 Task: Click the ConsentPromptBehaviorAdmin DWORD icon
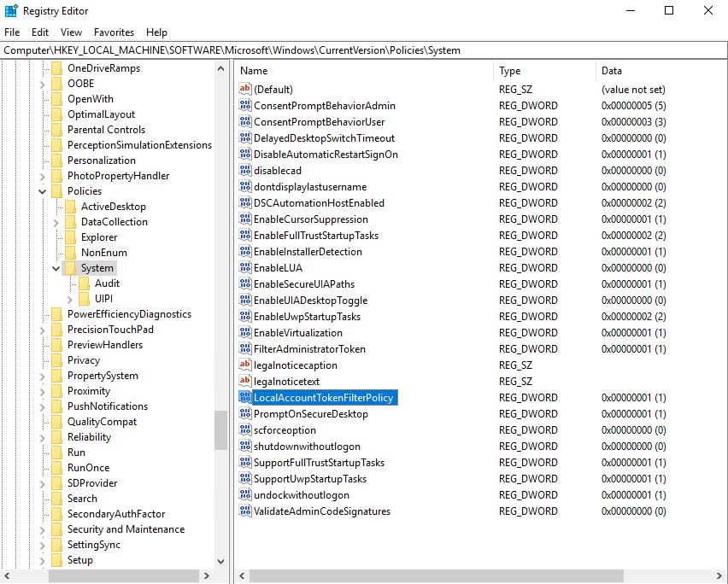[x=244, y=105]
